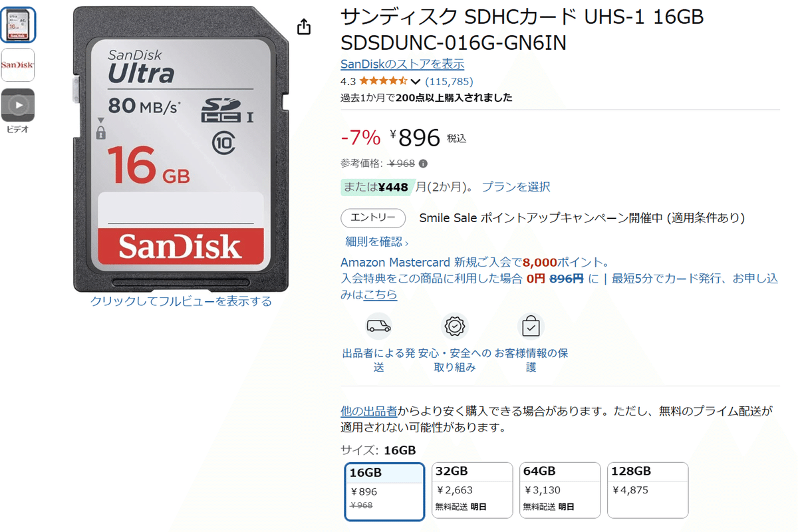Open the プランを選択 payment plan selector
The width and height of the screenshot is (798, 532).
[x=516, y=187]
